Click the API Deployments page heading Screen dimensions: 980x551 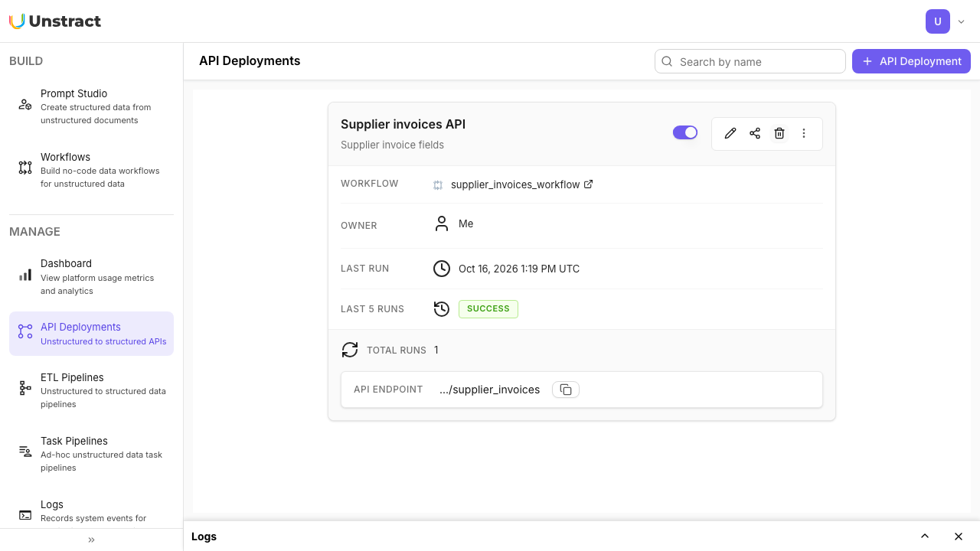coord(250,60)
